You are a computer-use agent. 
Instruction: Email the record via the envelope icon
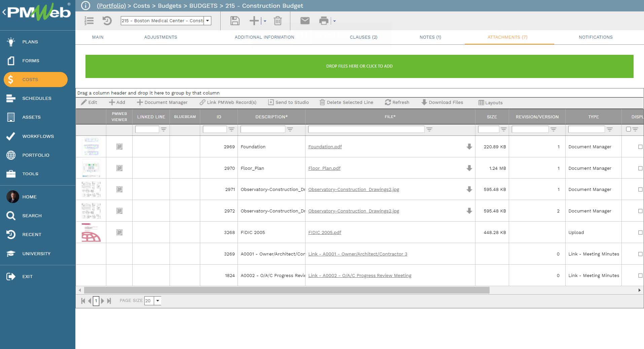tap(305, 21)
